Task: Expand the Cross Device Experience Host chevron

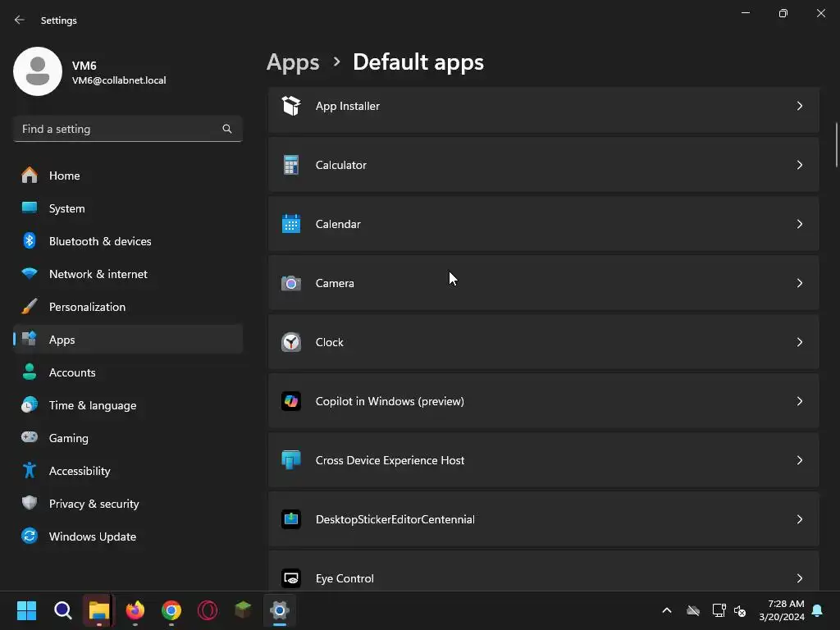Action: [x=800, y=460]
